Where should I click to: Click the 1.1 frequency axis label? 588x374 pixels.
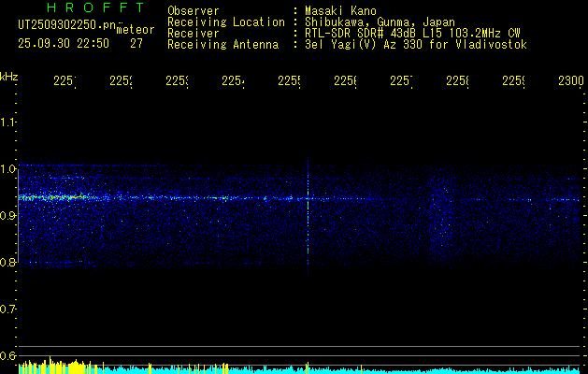[7, 122]
